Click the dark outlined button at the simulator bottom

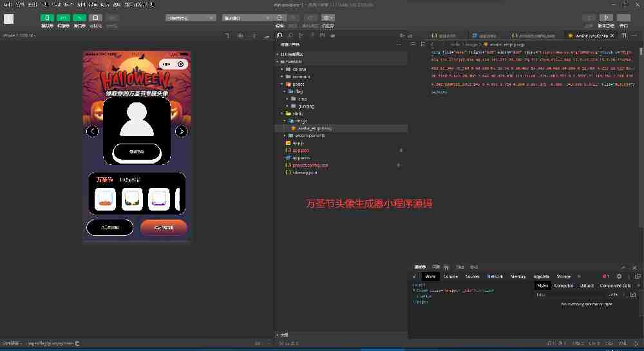[x=109, y=227]
